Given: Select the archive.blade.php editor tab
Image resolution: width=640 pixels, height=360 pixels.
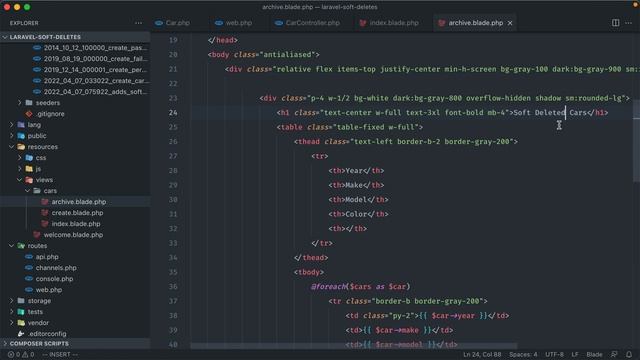Looking at the screenshot, I should point(471,23).
